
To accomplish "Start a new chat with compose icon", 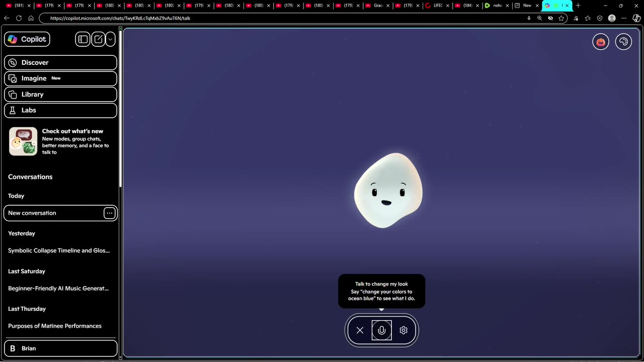I will point(99,39).
